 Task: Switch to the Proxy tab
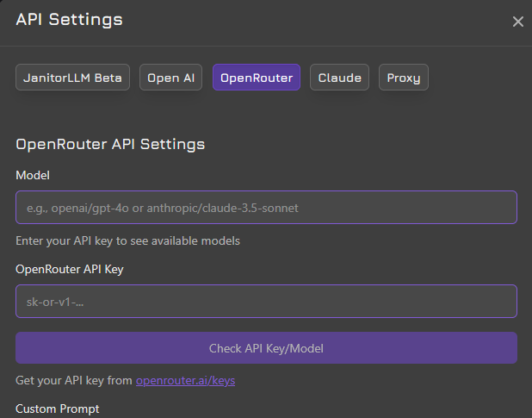coord(404,78)
